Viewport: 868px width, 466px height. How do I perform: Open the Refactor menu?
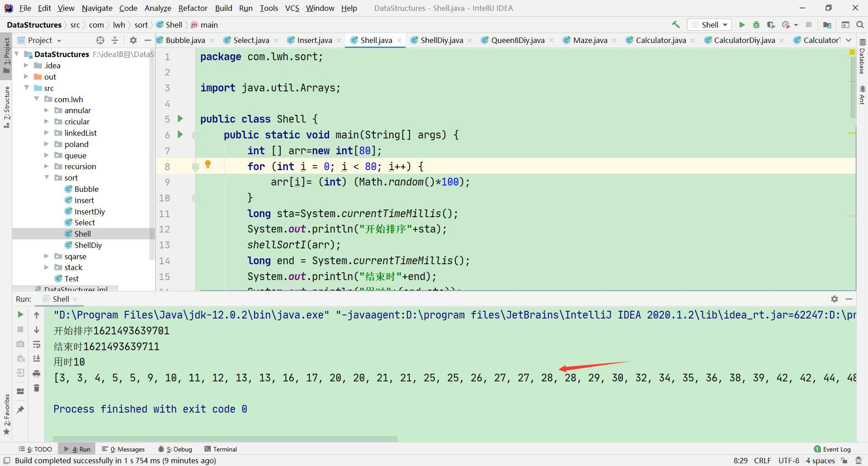tap(193, 8)
